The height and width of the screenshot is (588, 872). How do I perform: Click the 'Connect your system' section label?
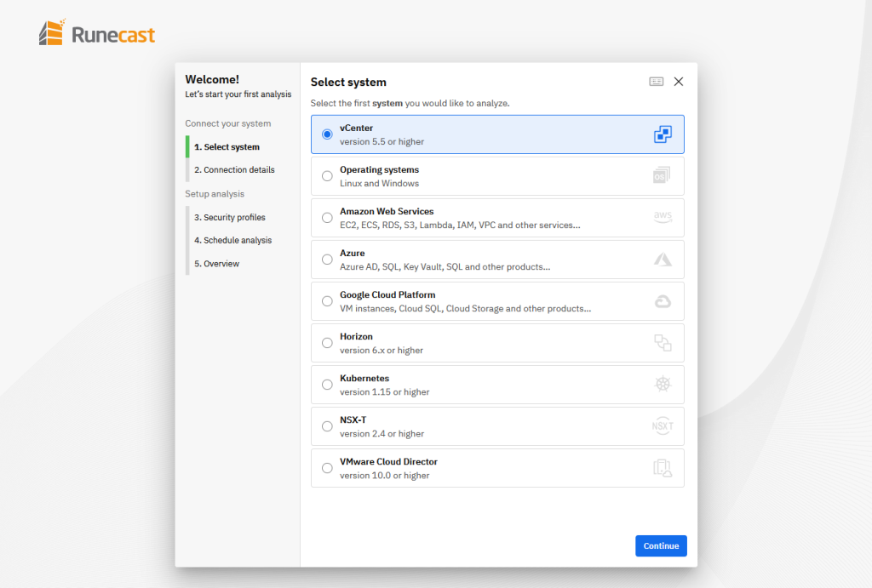(228, 123)
